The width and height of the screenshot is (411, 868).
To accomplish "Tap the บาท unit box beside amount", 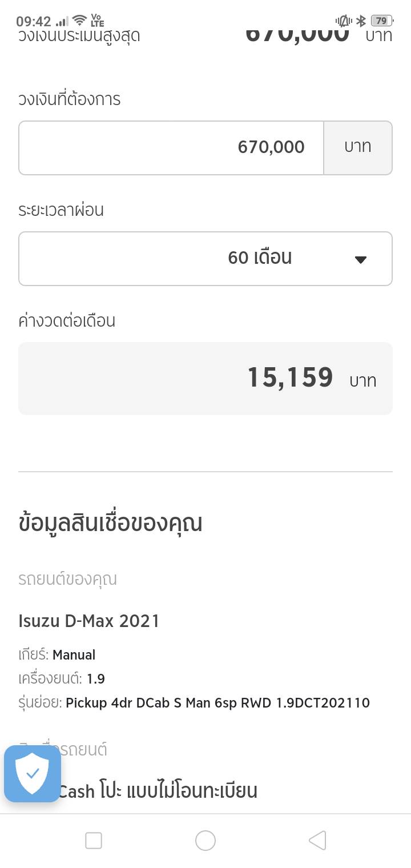I will [x=358, y=147].
